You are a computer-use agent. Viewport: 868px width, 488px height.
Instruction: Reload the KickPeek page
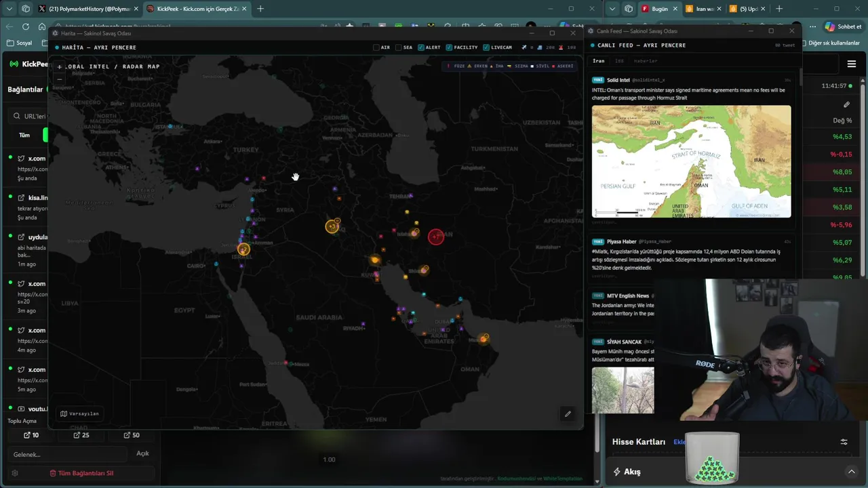25,26
